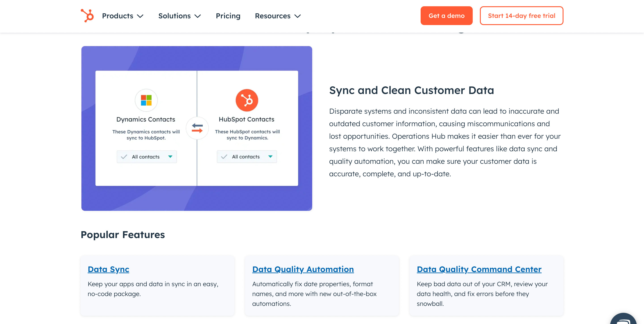Expand the Resources navigation dropdown

pyautogui.click(x=278, y=16)
